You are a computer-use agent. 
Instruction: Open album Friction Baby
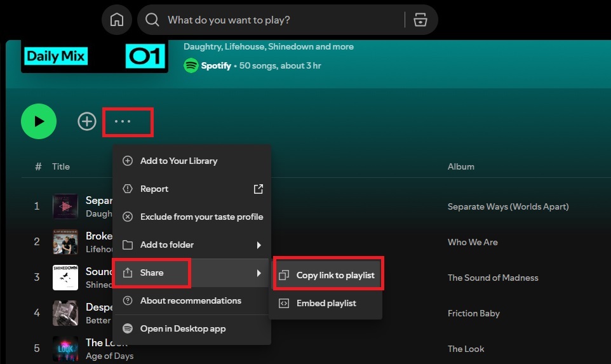tap(473, 313)
